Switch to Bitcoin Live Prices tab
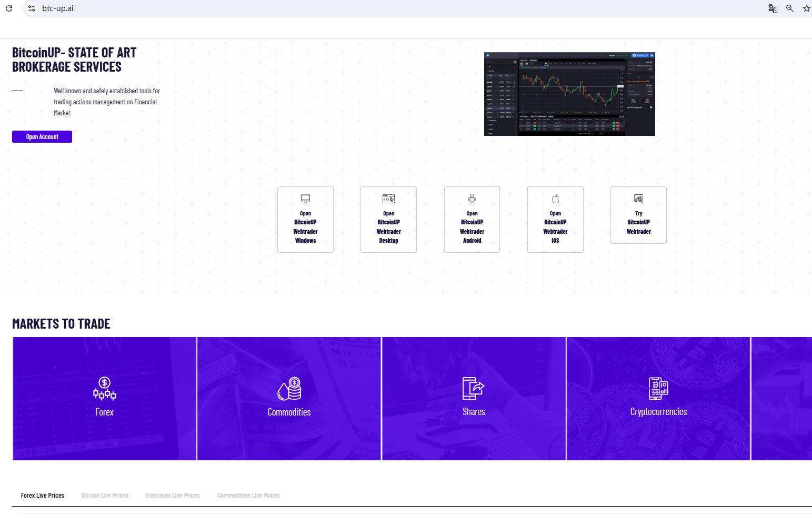The width and height of the screenshot is (812, 514). click(105, 496)
